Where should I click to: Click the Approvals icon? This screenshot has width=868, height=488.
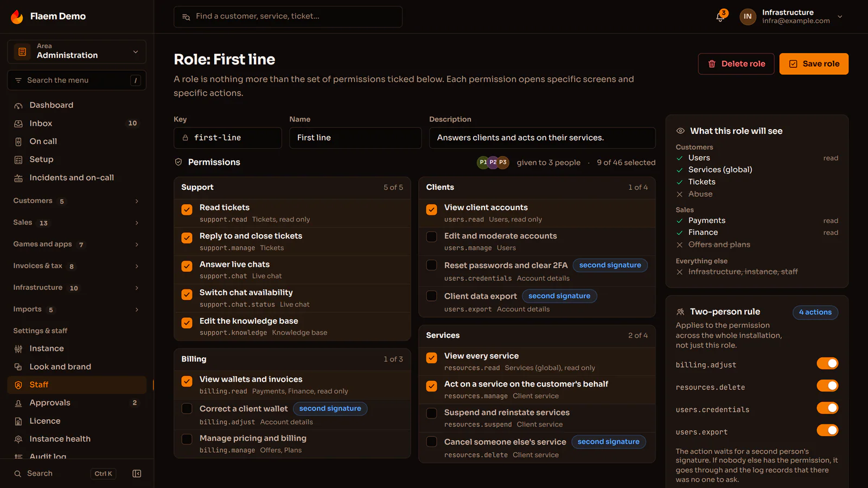[x=18, y=403]
